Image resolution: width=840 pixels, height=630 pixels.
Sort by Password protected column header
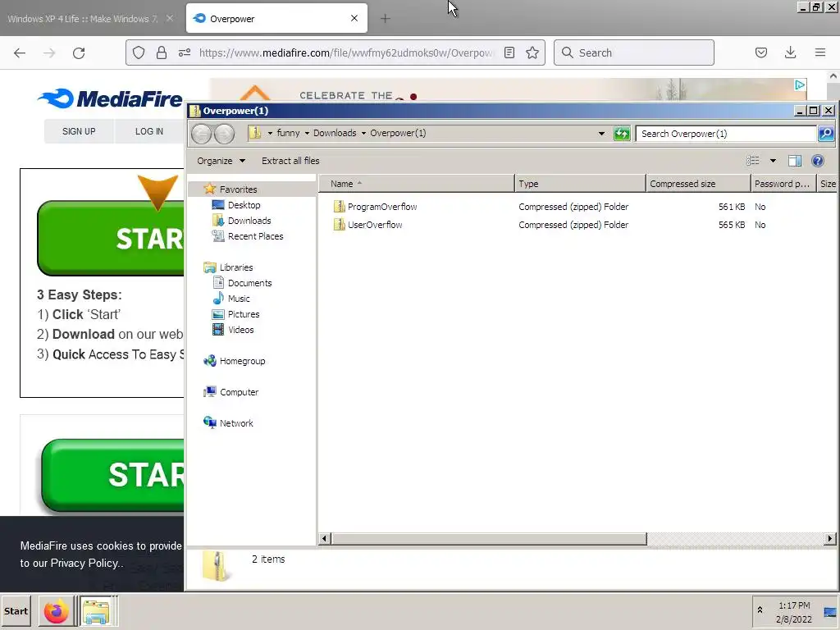pyautogui.click(x=783, y=184)
